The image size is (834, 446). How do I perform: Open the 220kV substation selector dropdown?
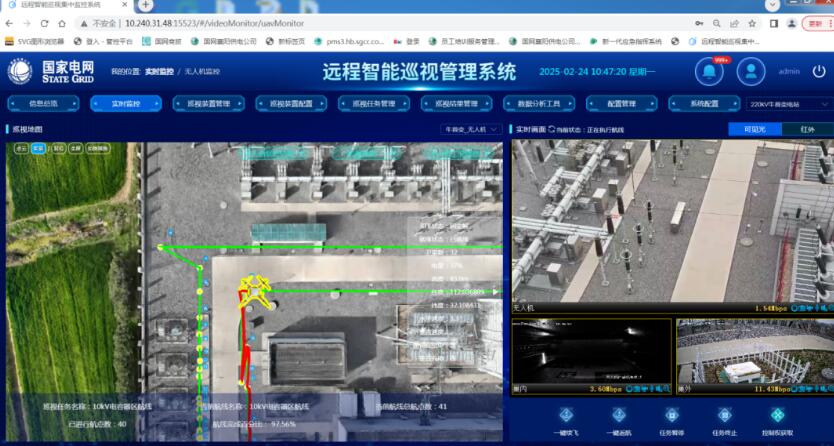787,103
